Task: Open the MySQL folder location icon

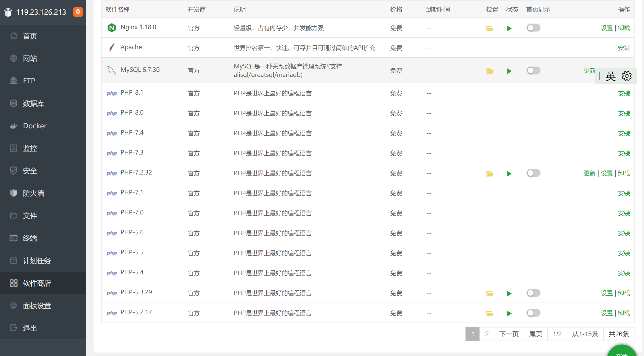Action: click(x=489, y=71)
